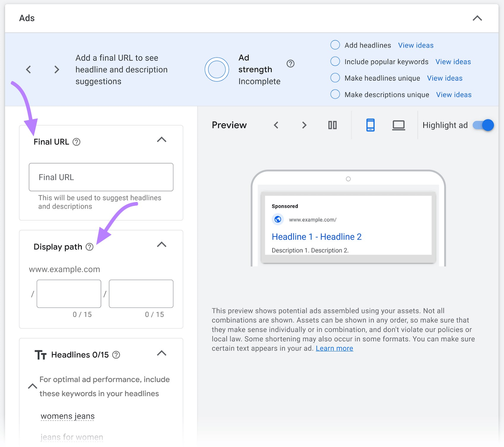Open View ideas for Add headlines
Viewport: 504px width, 447px height.
[416, 45]
